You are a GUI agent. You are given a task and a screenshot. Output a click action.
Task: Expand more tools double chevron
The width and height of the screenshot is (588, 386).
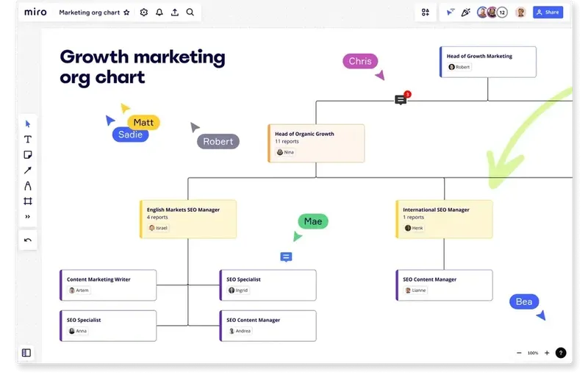click(x=28, y=217)
